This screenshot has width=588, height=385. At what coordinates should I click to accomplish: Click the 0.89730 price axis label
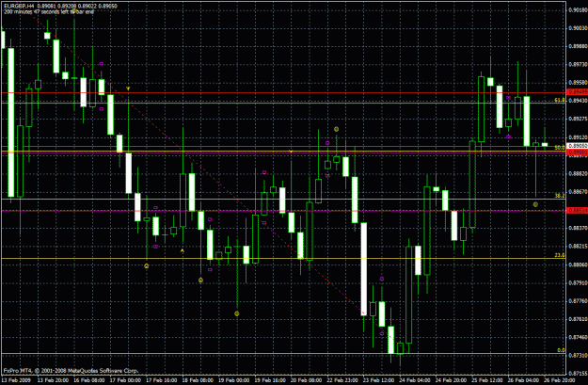pos(578,65)
